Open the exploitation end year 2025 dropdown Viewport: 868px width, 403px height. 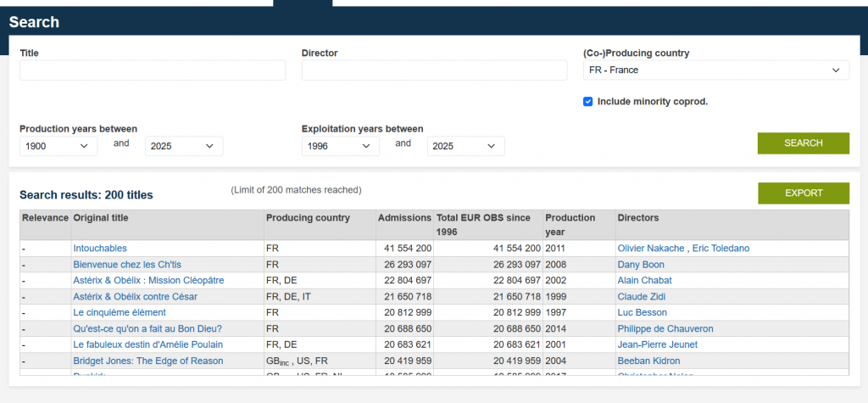click(x=465, y=147)
